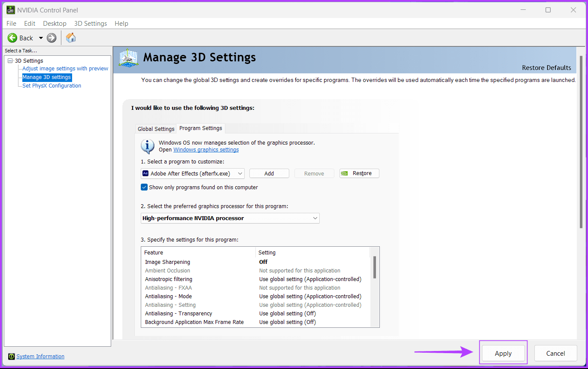
Task: Click the Setting column header
Action: point(312,253)
